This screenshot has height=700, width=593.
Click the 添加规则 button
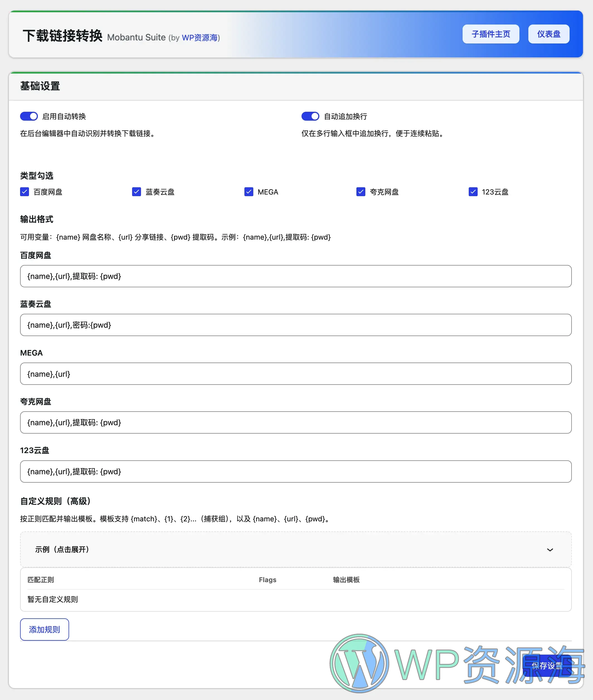coord(44,629)
